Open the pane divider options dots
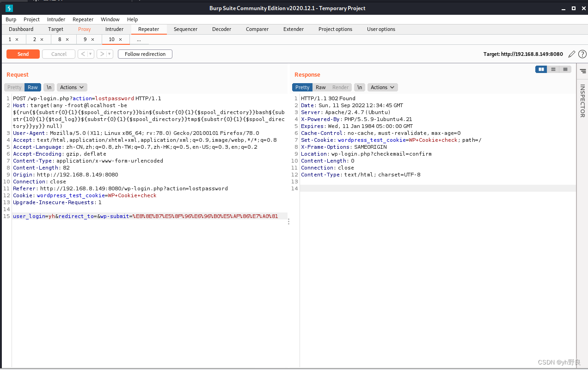The image size is (588, 370). [x=289, y=222]
